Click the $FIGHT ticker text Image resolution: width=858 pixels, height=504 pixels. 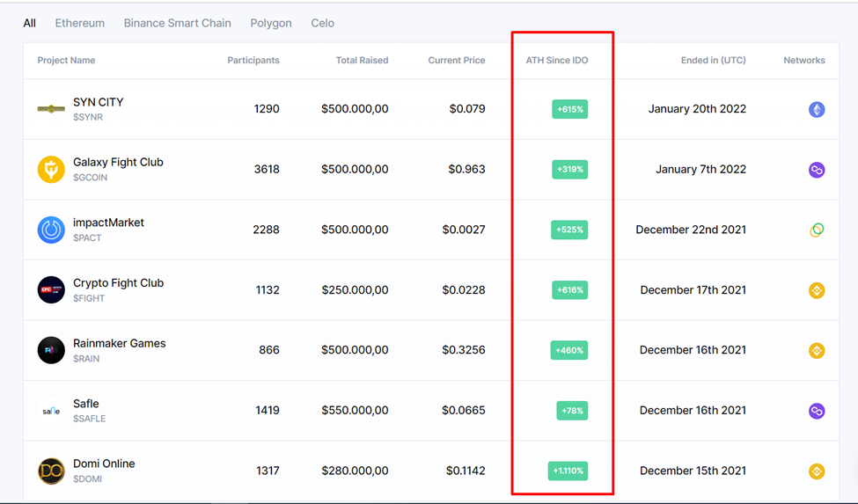pyautogui.click(x=89, y=298)
